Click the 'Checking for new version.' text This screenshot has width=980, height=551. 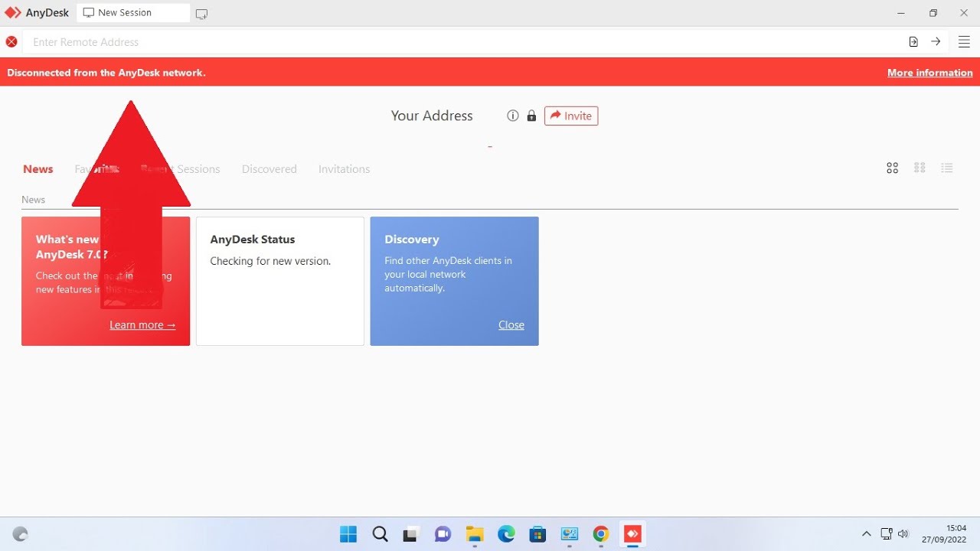270,261
